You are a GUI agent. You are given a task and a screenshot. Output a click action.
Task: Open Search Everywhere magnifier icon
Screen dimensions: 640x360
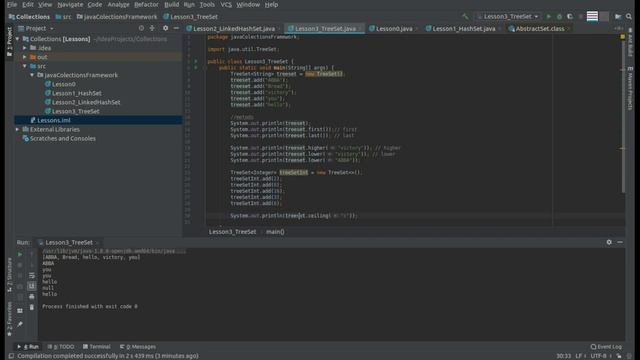(629, 17)
